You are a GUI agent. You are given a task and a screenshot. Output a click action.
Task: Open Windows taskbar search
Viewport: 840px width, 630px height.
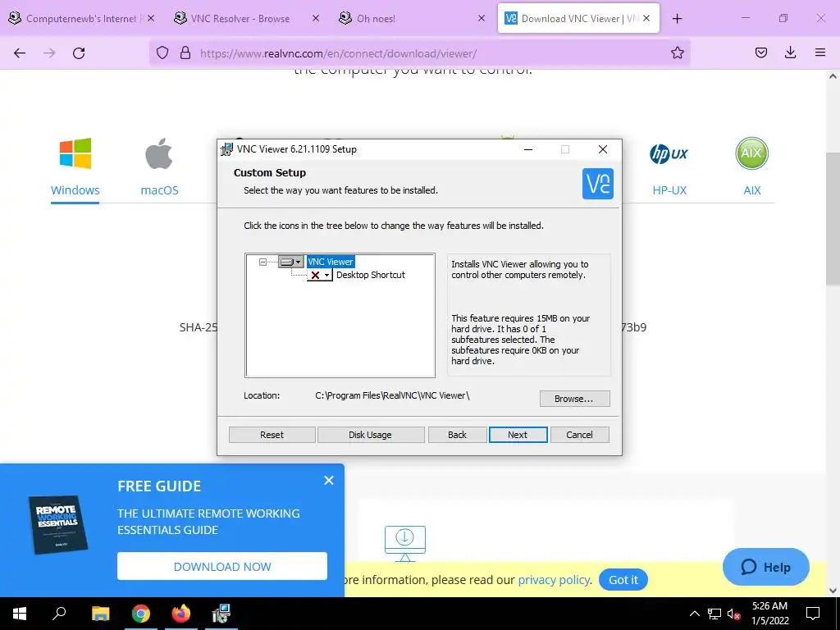click(x=59, y=614)
